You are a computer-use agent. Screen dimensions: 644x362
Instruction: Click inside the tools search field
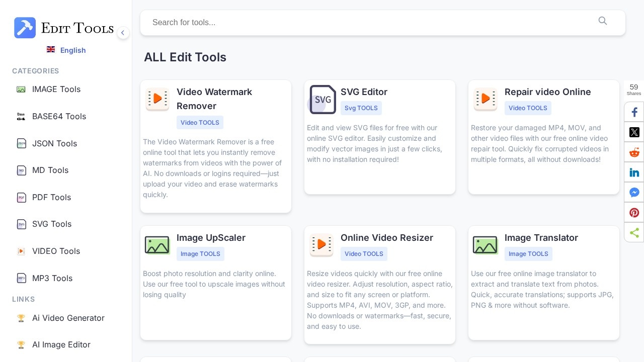click(352, 23)
